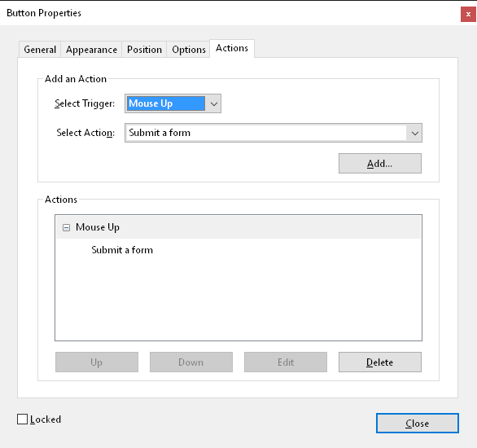
Task: Select Mouse Up entry in Actions list
Action: click(x=238, y=227)
